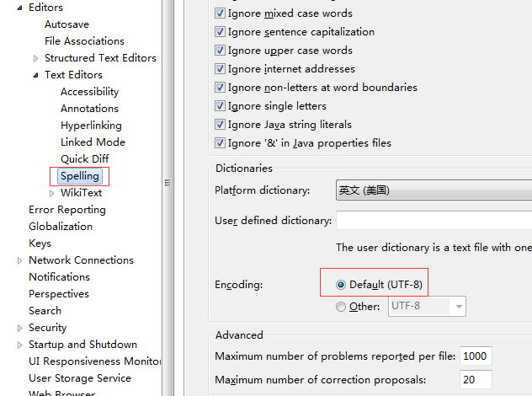This screenshot has height=396, width=532.
Task: Click User defined dictionary field
Action: pyautogui.click(x=434, y=221)
